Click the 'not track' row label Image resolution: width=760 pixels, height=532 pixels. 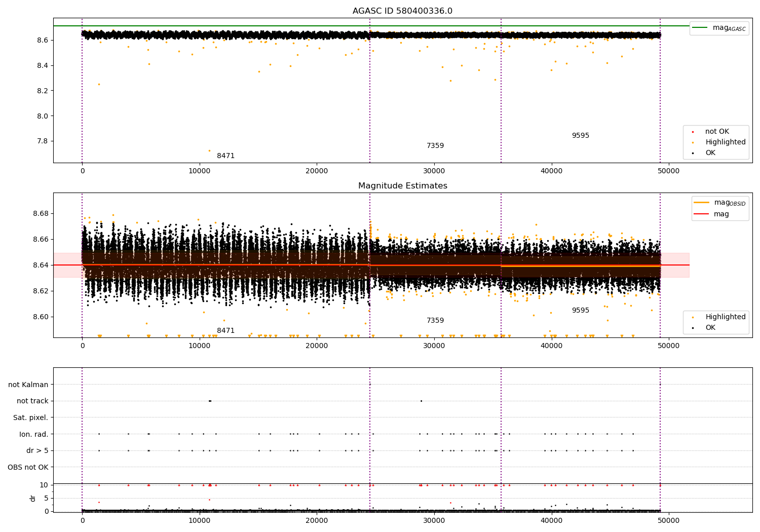point(32,401)
